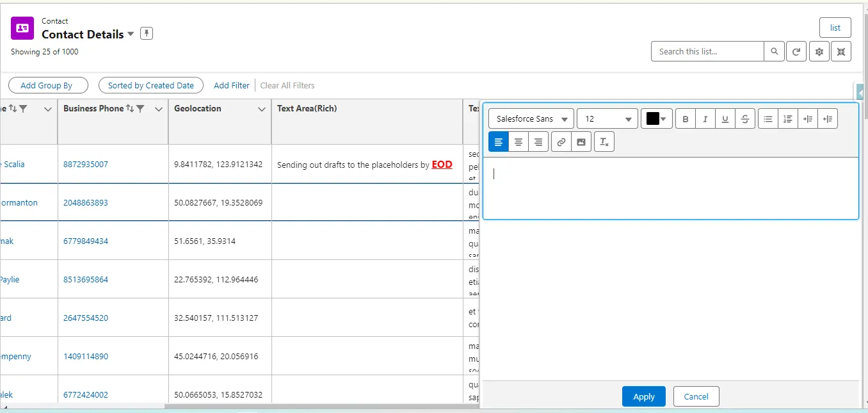The image size is (868, 413).
Task: Apply the rich text changes
Action: 643,396
